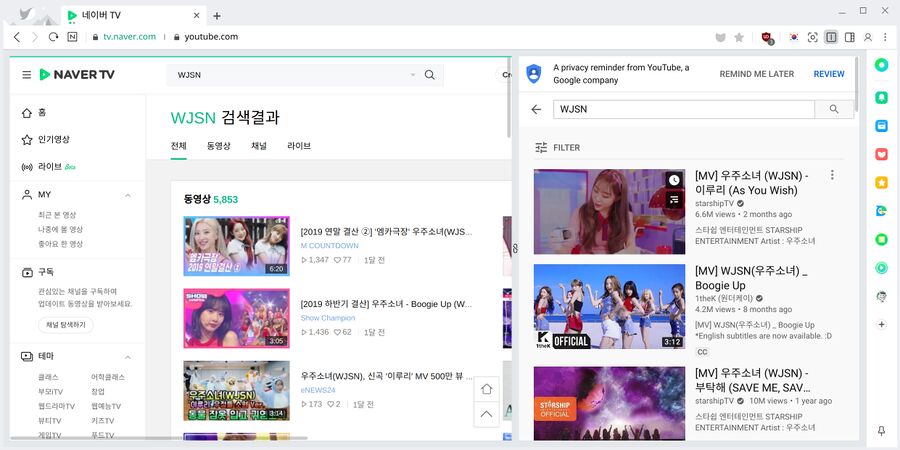Open a new tab with plus icon
Viewport: 900px width, 450px height.
(x=216, y=16)
